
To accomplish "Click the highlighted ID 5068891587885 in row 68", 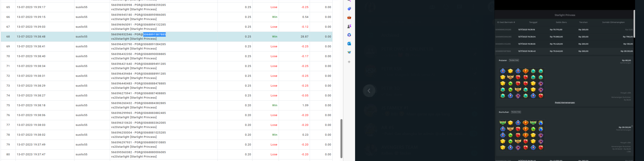I will (x=154, y=34).
